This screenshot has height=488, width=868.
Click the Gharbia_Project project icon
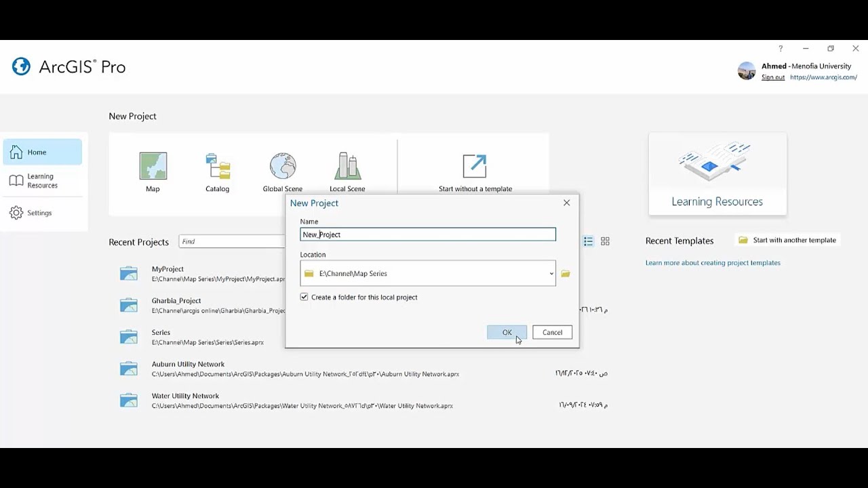(x=129, y=306)
